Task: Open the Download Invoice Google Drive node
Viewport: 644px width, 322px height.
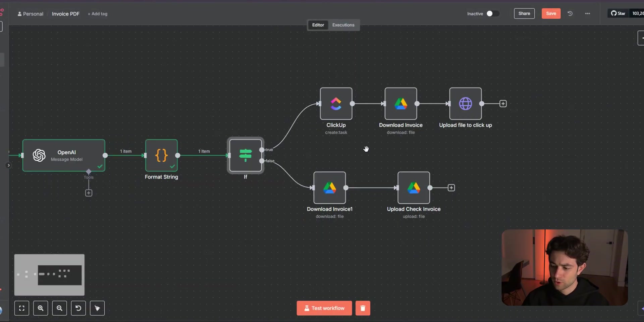Action: (401, 104)
